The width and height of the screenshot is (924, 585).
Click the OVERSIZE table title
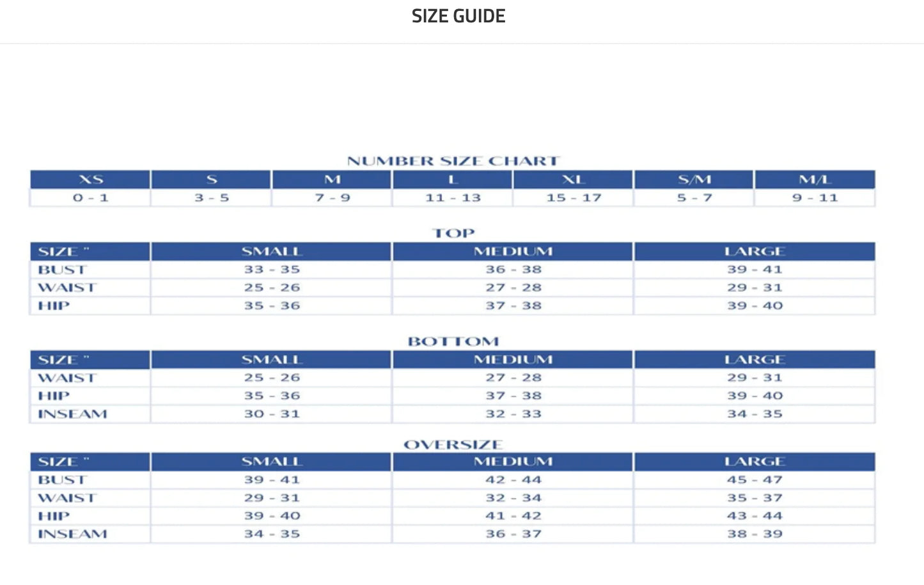[453, 444]
